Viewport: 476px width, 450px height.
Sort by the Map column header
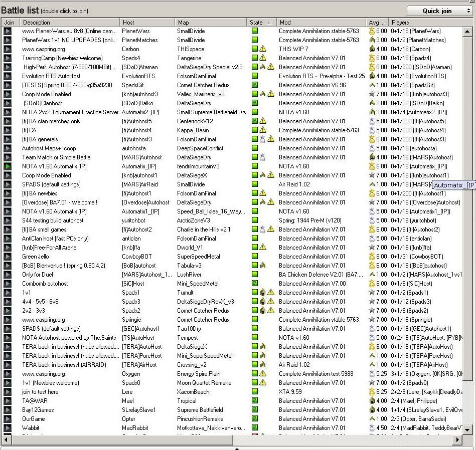pyautogui.click(x=210, y=23)
